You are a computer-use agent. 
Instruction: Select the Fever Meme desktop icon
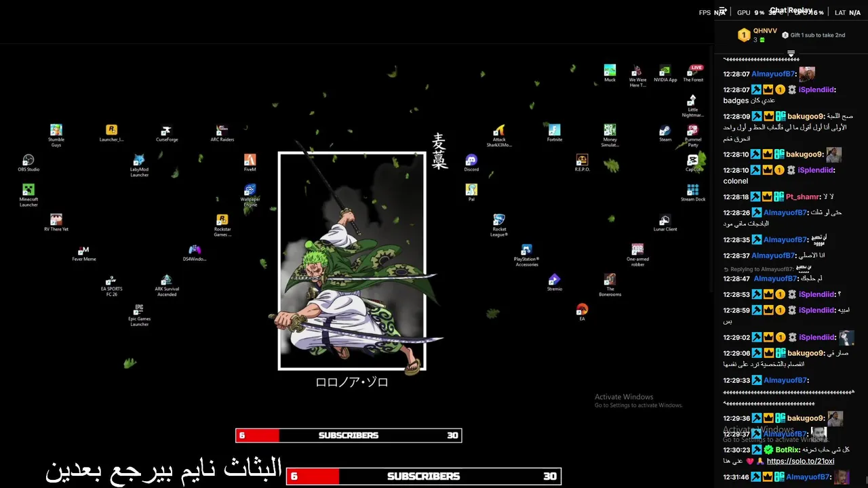(84, 253)
